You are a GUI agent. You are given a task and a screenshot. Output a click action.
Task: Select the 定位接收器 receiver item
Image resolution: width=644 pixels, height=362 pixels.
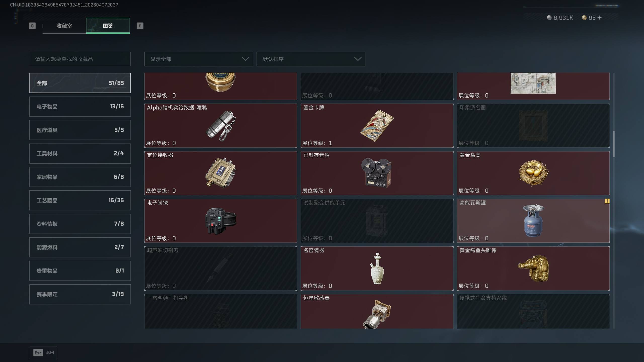[221, 173]
